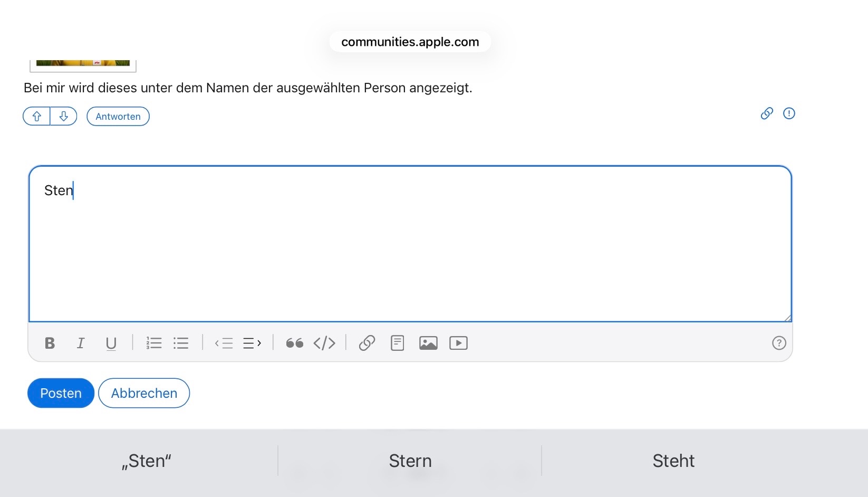Increase indent of the text
The width and height of the screenshot is (868, 497).
(x=252, y=343)
